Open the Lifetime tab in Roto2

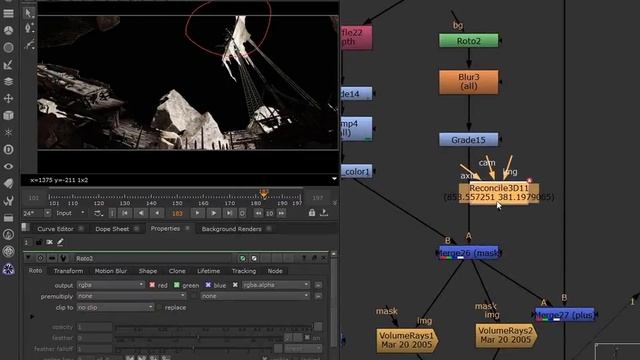click(209, 271)
